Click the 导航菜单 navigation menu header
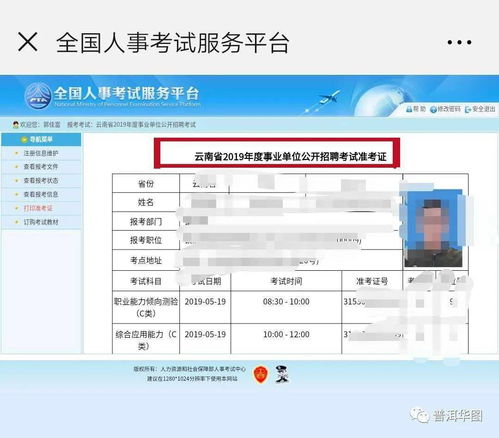The height and width of the screenshot is (438, 499). click(x=41, y=139)
